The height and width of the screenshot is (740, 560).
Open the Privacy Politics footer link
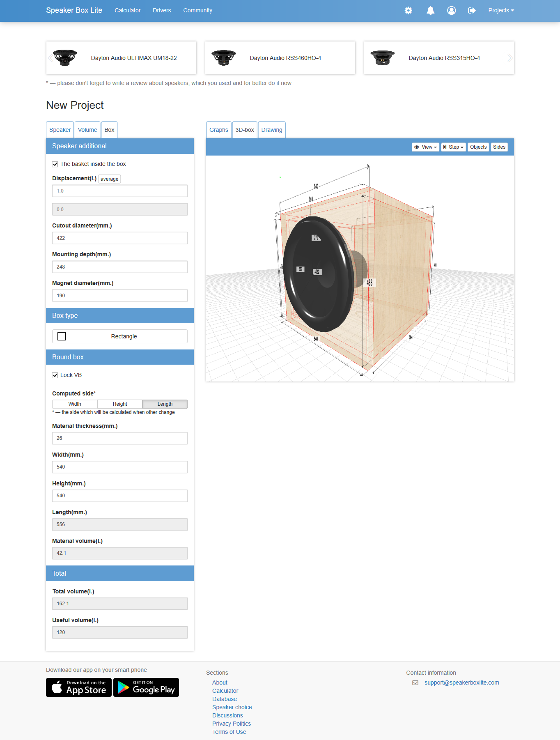[x=232, y=724]
